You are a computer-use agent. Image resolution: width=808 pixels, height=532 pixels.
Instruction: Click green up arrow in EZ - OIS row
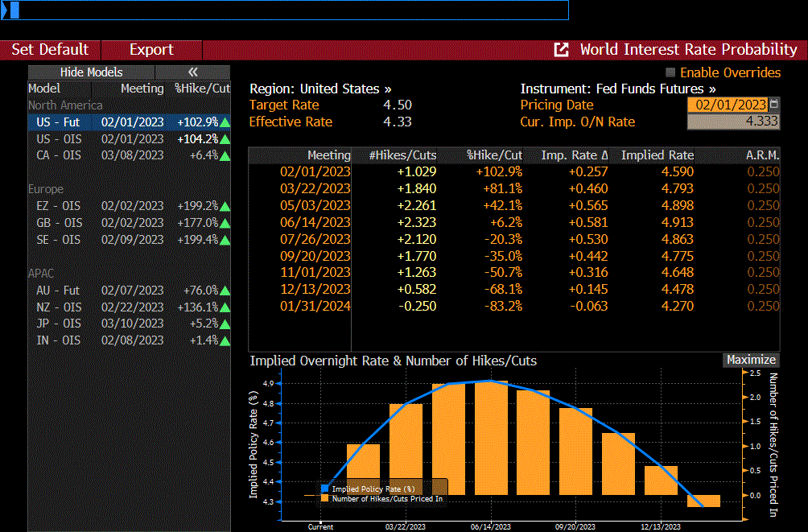click(x=225, y=206)
